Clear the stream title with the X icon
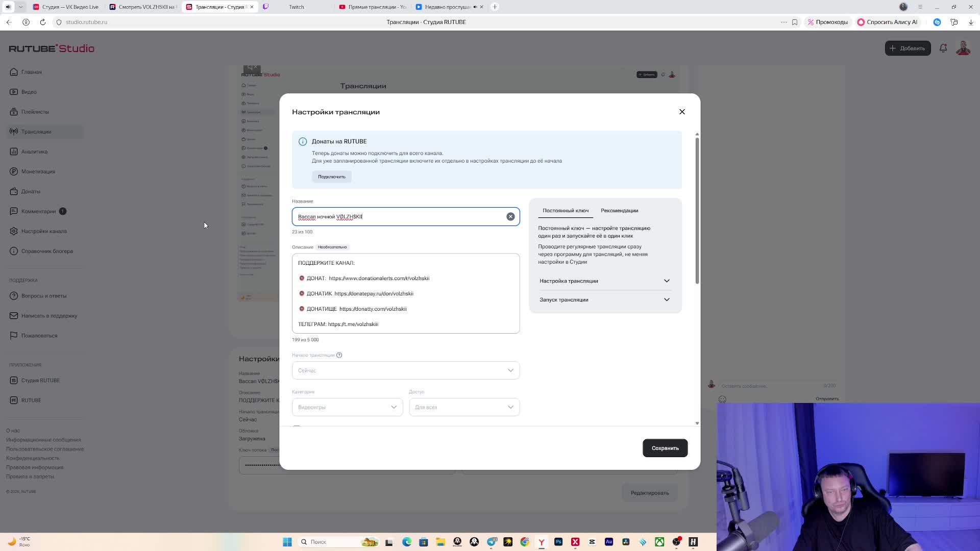The height and width of the screenshot is (551, 980). pyautogui.click(x=510, y=216)
